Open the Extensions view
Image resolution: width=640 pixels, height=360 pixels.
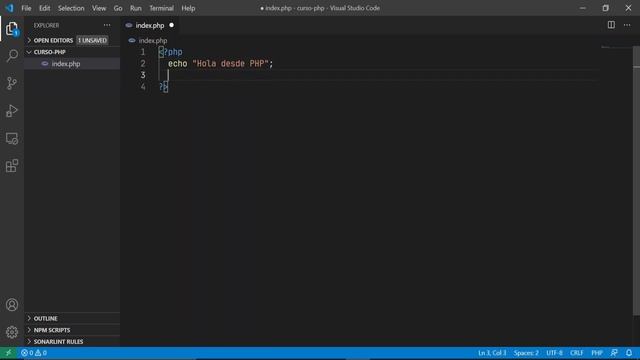(12, 166)
